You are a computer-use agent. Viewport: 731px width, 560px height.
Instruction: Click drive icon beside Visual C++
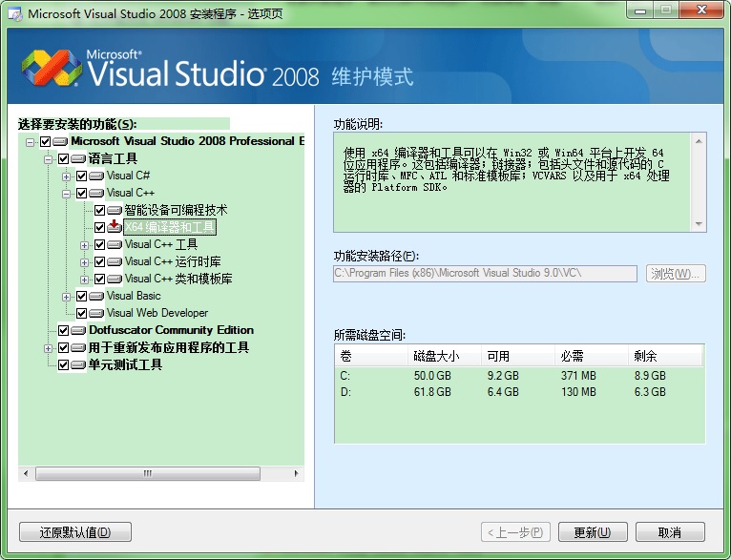pyautogui.click(x=96, y=194)
